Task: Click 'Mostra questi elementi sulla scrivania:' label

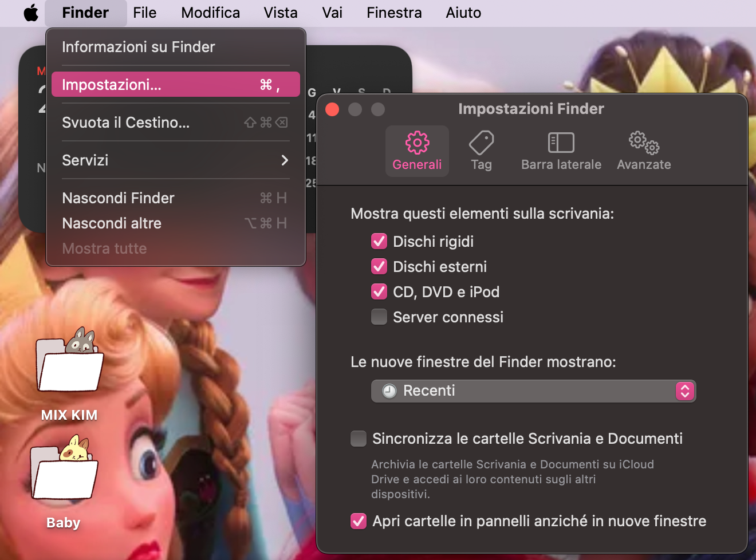Action: pyautogui.click(x=482, y=214)
